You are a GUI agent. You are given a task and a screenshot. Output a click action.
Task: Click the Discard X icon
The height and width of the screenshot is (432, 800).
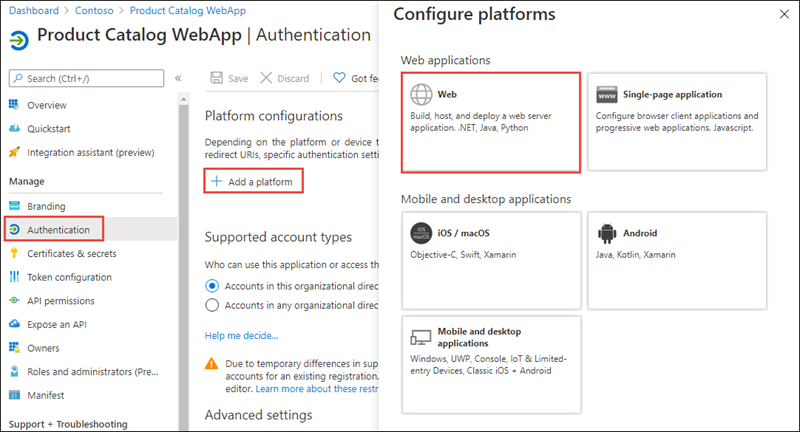pyautogui.click(x=266, y=78)
